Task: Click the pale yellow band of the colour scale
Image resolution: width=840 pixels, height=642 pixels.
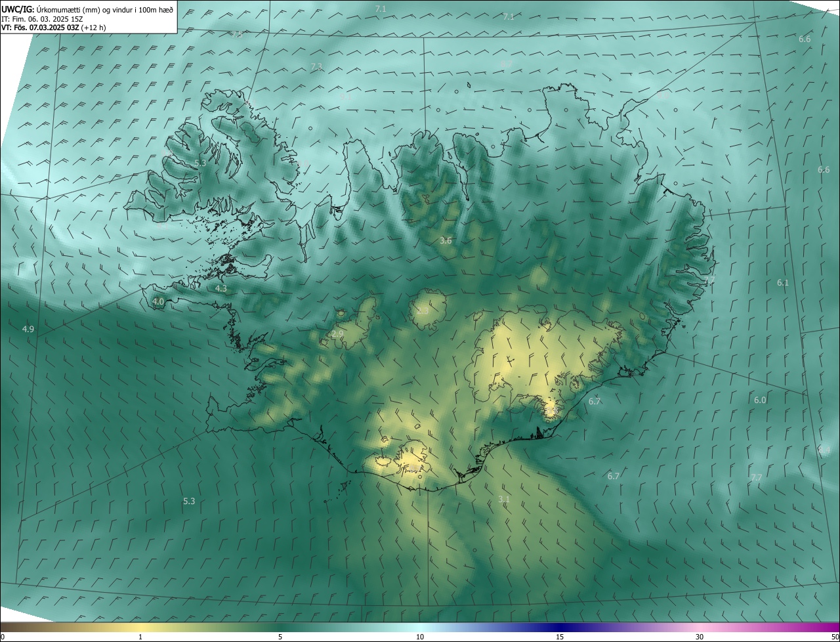Action: [x=140, y=627]
